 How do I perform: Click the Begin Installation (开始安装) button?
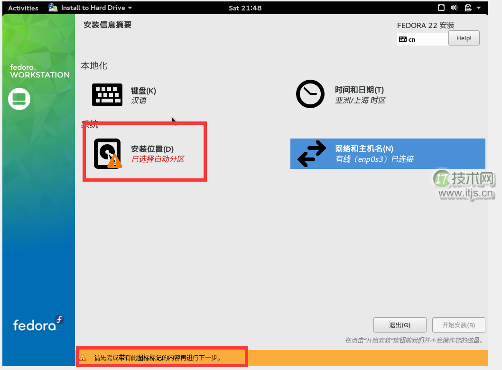pos(459,325)
